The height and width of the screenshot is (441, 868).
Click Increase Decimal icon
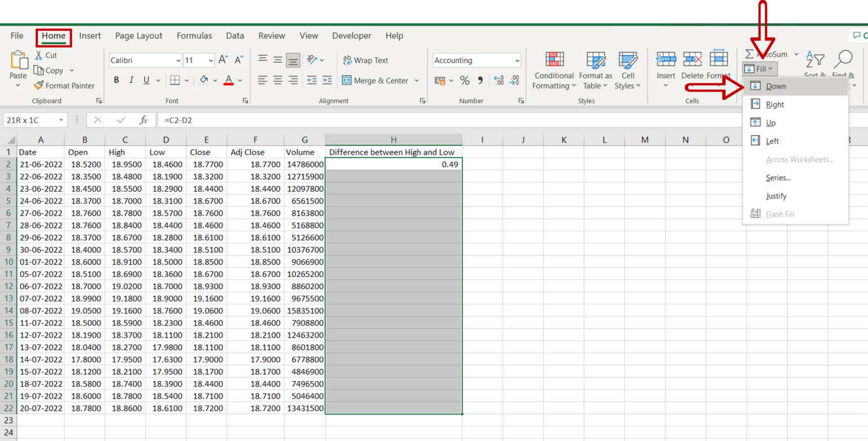[498, 81]
